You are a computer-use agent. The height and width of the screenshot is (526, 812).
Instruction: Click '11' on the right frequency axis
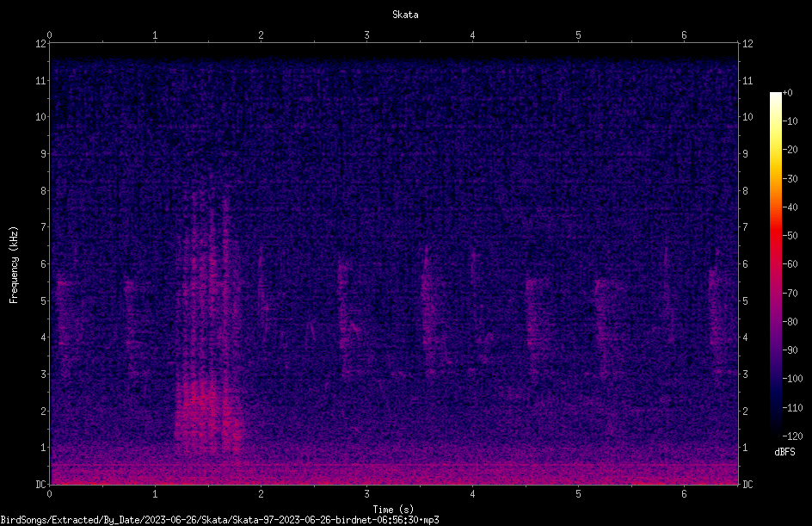click(747, 80)
